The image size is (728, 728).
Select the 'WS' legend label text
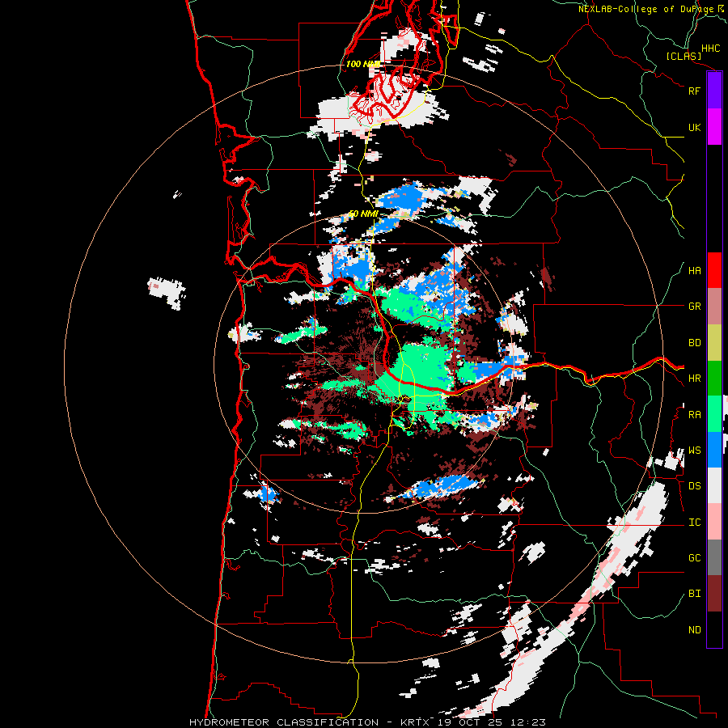694,451
